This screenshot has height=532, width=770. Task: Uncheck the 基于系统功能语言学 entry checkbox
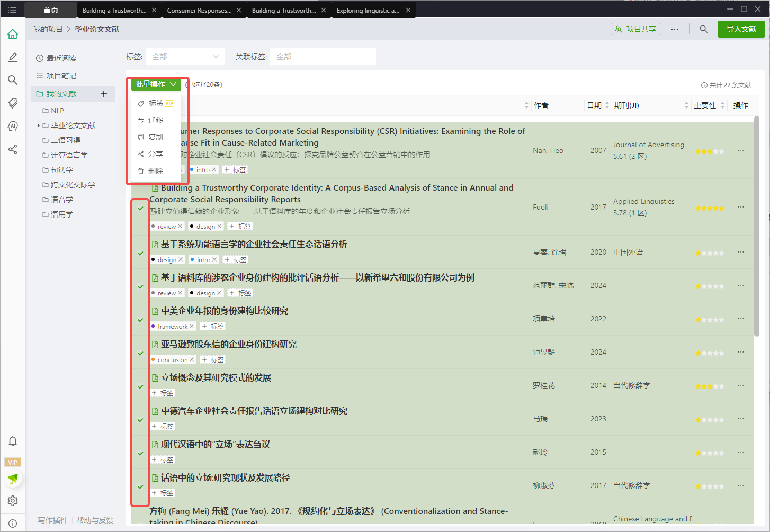pos(140,253)
